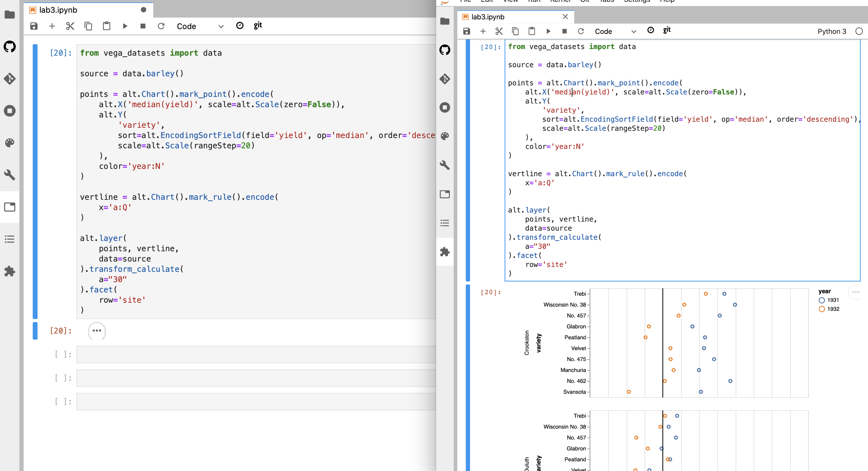This screenshot has width=868, height=471.
Task: Open commands palette in right window sidebar
Action: (x=445, y=136)
